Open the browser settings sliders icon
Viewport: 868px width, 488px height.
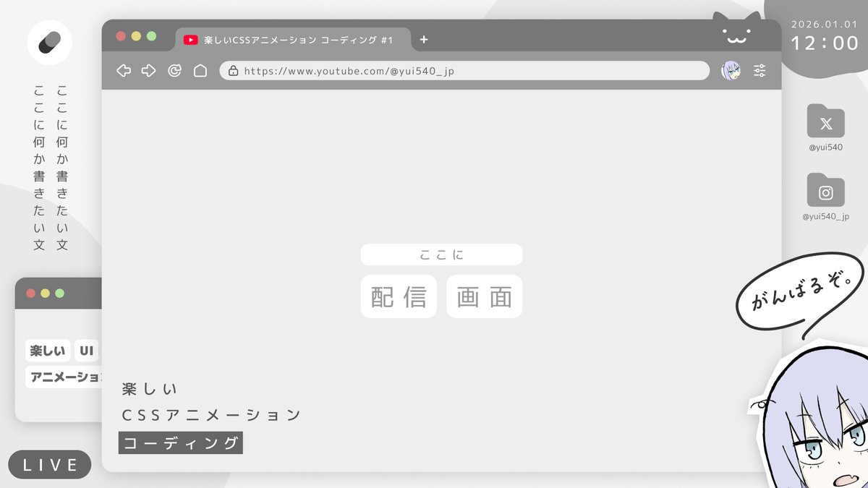(759, 70)
